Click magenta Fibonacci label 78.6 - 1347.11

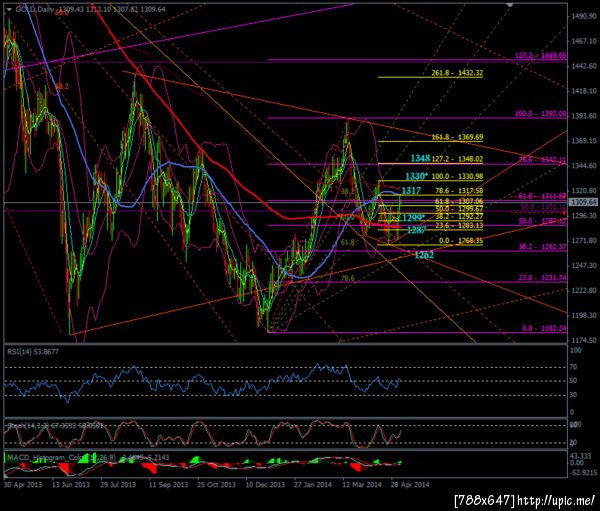542,159
